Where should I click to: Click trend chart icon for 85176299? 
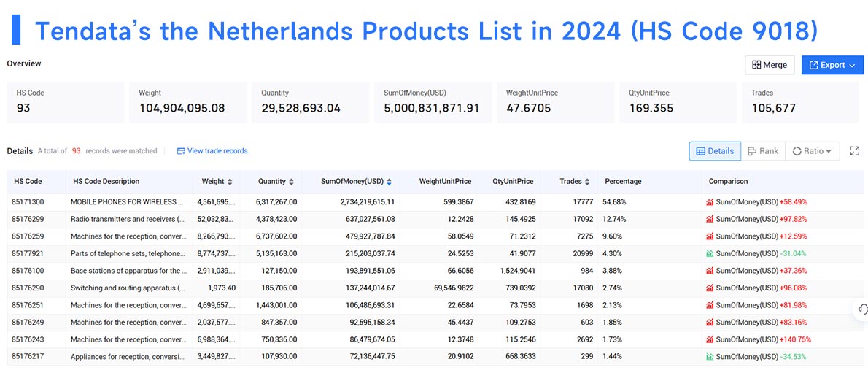(710, 220)
